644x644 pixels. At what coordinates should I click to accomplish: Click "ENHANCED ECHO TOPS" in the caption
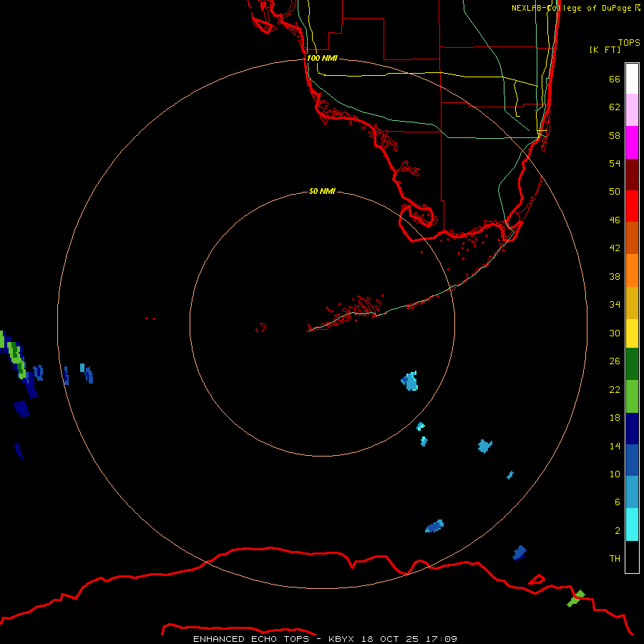click(250, 639)
